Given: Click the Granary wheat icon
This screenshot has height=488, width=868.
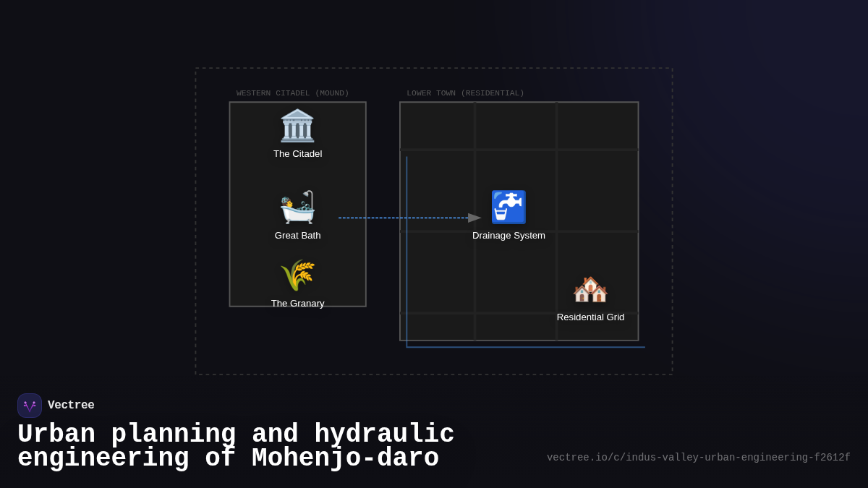Looking at the screenshot, I should [x=297, y=275].
